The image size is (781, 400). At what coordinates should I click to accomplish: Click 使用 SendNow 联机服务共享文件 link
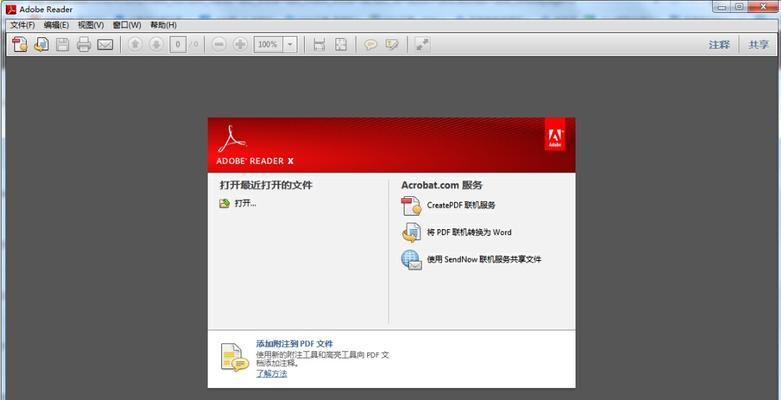(x=484, y=259)
